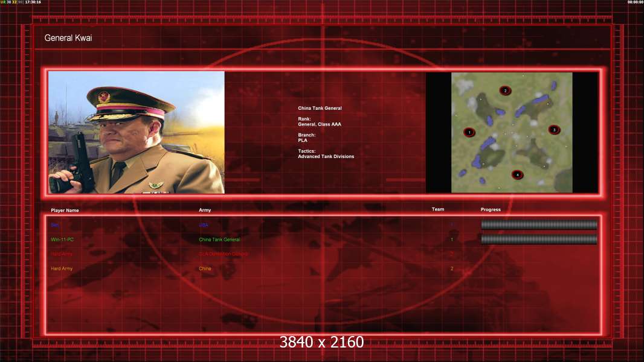Click the General Kwai portrait image
The height and width of the screenshot is (362, 644).
(137, 132)
